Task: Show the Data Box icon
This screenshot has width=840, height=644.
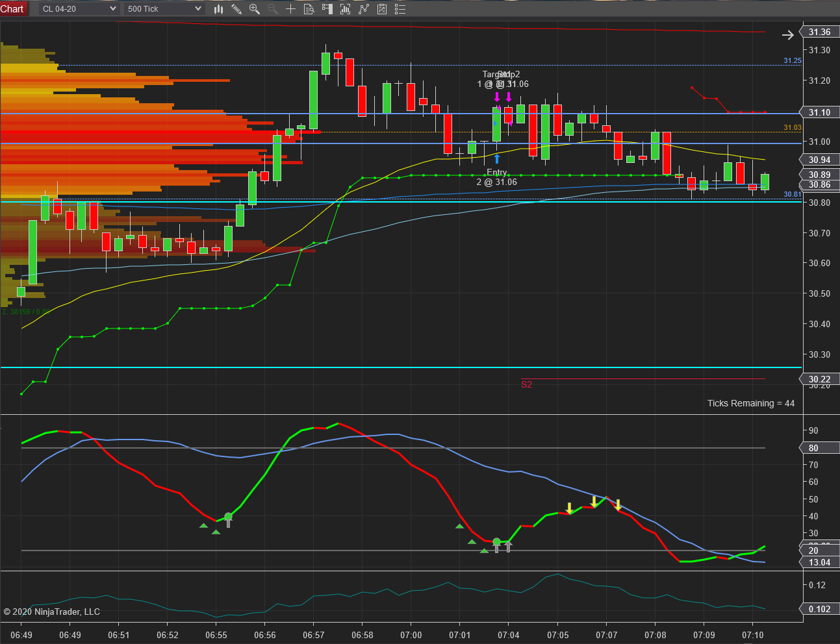Action: pos(309,8)
